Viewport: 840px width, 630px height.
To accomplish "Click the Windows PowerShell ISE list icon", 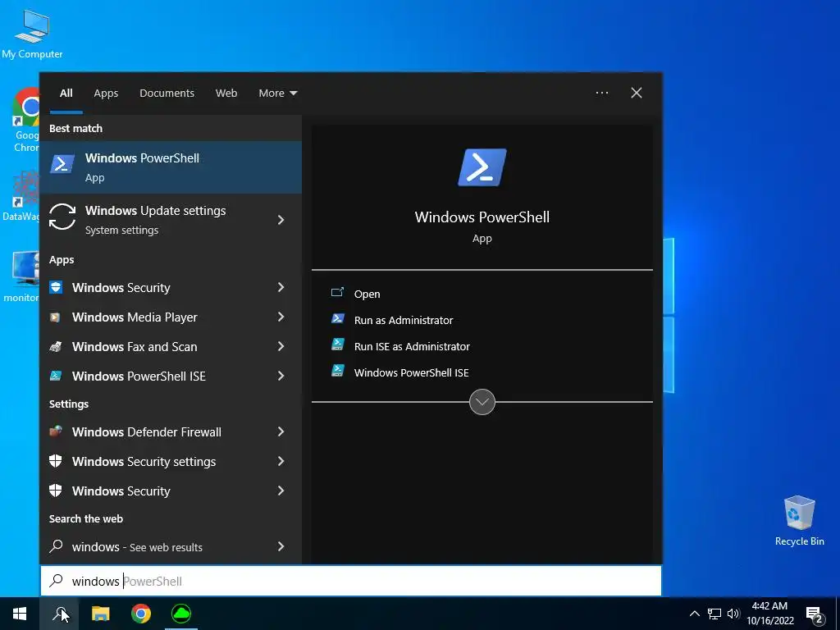I will [x=55, y=376].
